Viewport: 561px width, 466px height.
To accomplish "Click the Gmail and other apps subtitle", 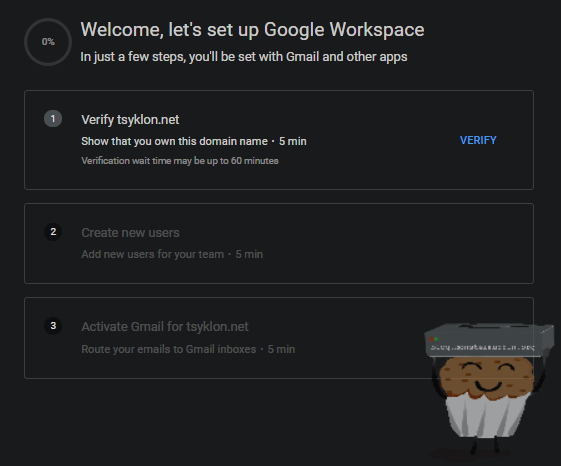I will 244,57.
